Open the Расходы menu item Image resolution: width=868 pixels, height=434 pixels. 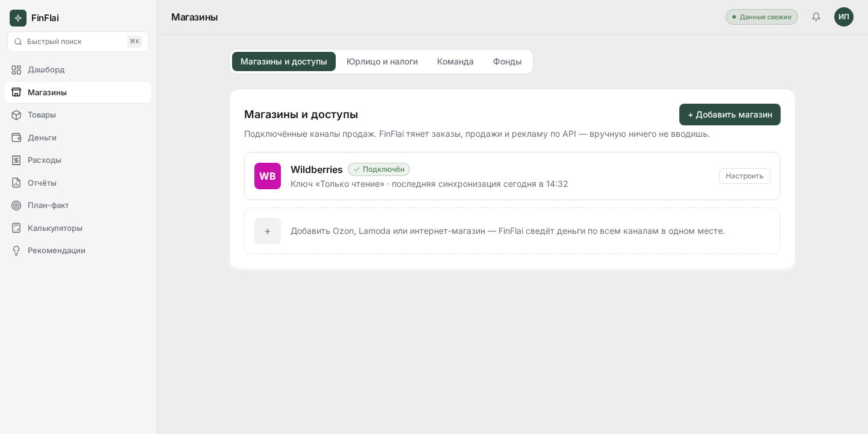(78, 160)
